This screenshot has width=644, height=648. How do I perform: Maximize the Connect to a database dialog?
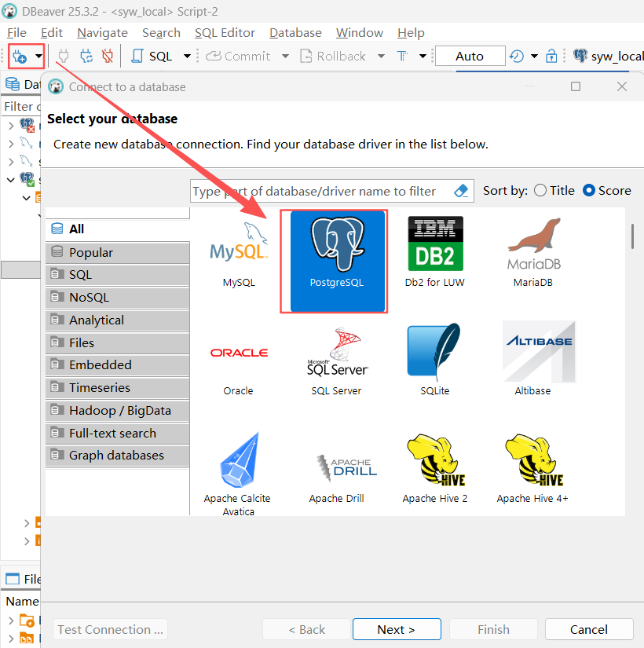click(576, 86)
